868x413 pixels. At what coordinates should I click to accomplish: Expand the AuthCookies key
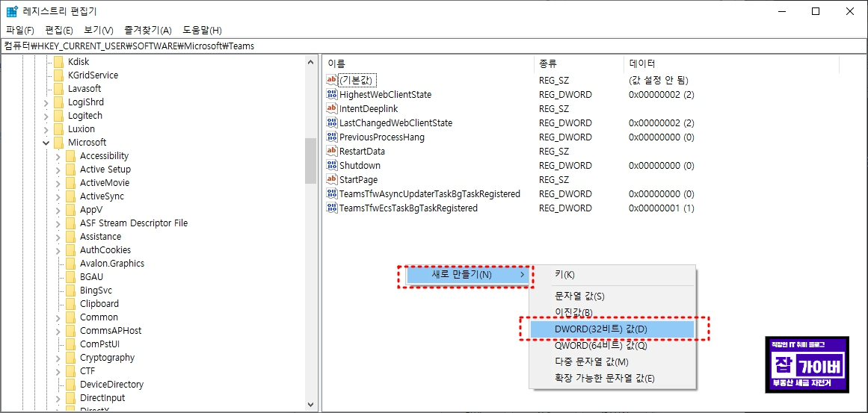point(58,250)
